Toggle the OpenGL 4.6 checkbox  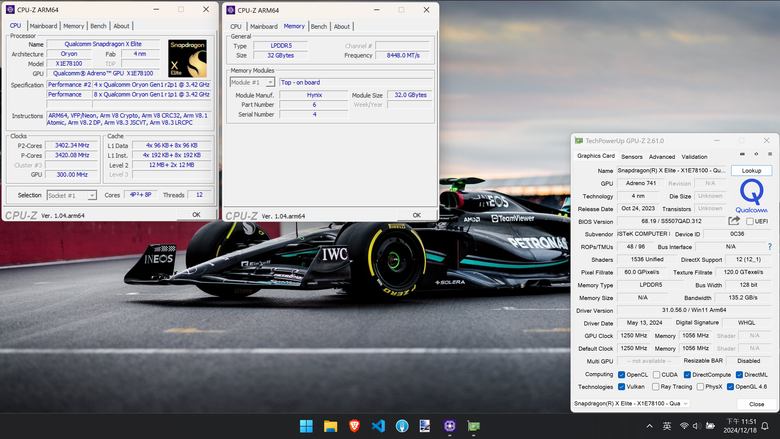click(x=730, y=386)
